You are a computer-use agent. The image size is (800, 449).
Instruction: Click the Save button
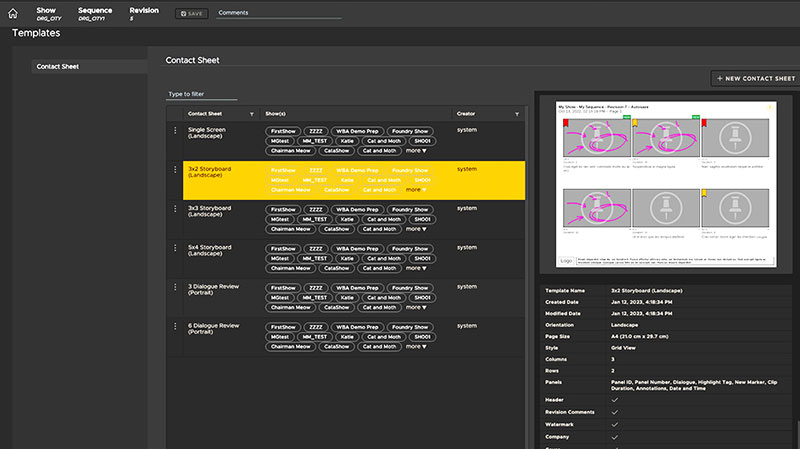(x=191, y=14)
